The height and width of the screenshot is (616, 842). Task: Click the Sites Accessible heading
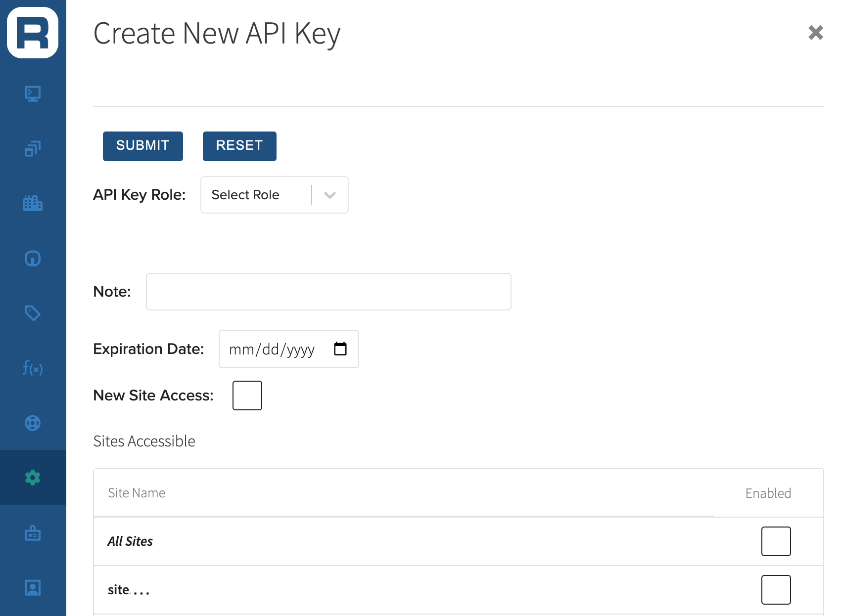coord(144,441)
